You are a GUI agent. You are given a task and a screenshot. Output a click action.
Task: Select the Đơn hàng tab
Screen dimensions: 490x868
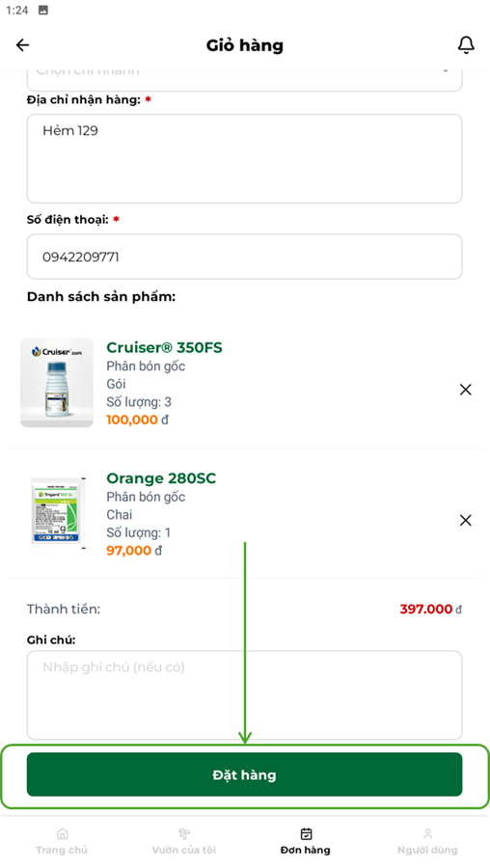point(306,841)
